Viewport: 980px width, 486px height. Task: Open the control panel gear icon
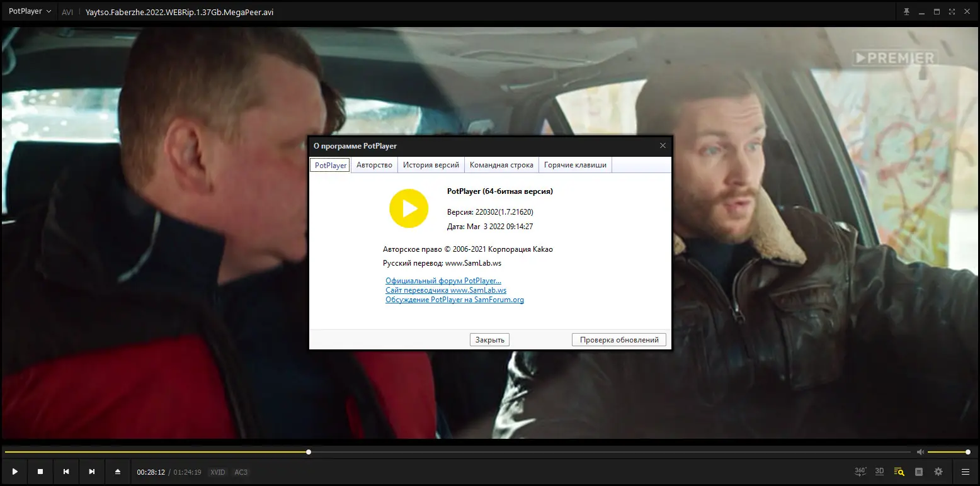[938, 472]
